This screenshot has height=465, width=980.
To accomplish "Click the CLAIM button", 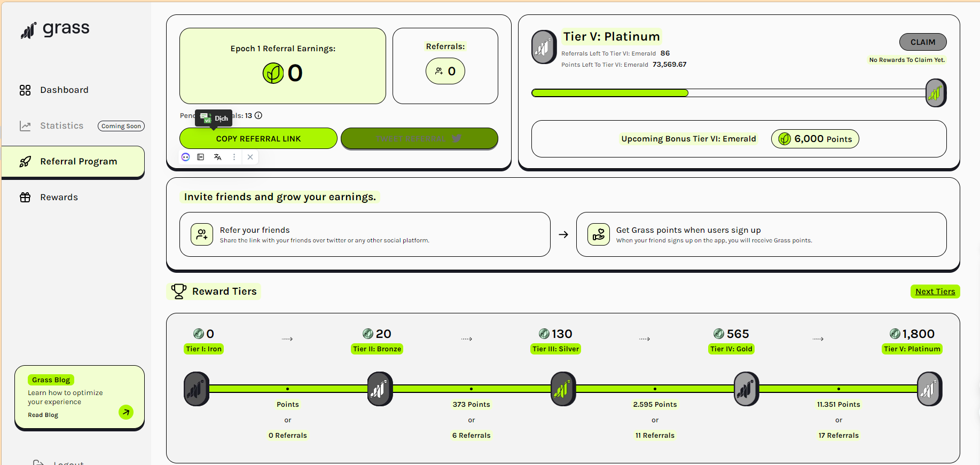I will coord(923,42).
